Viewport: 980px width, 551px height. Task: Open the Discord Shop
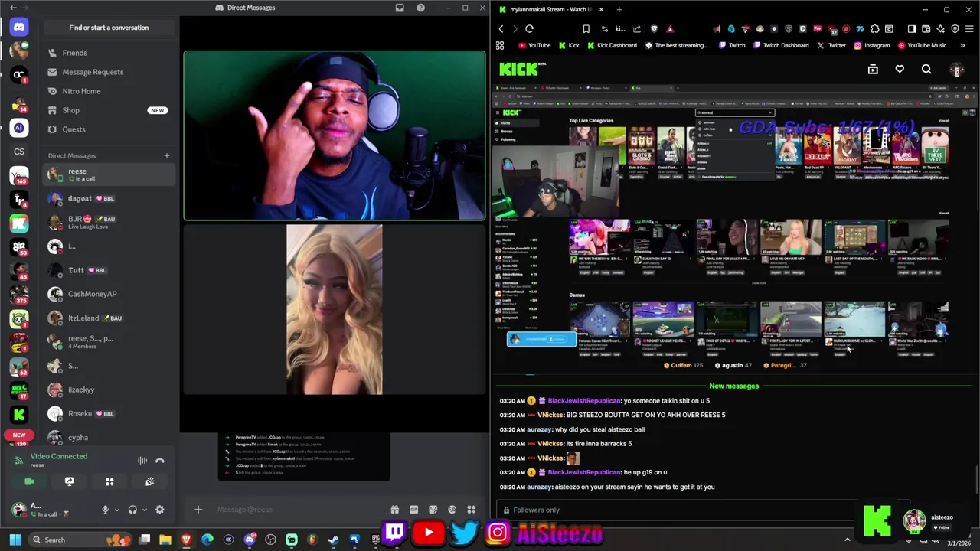(108, 110)
